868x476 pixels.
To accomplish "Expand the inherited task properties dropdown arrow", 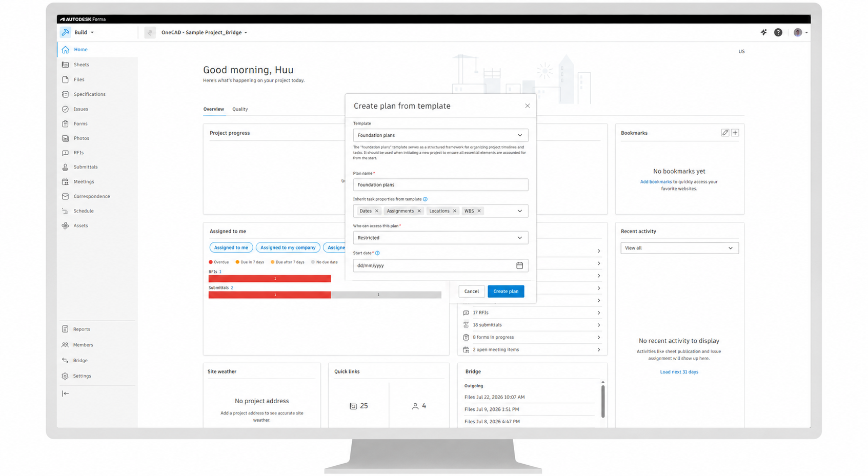I will (x=519, y=211).
